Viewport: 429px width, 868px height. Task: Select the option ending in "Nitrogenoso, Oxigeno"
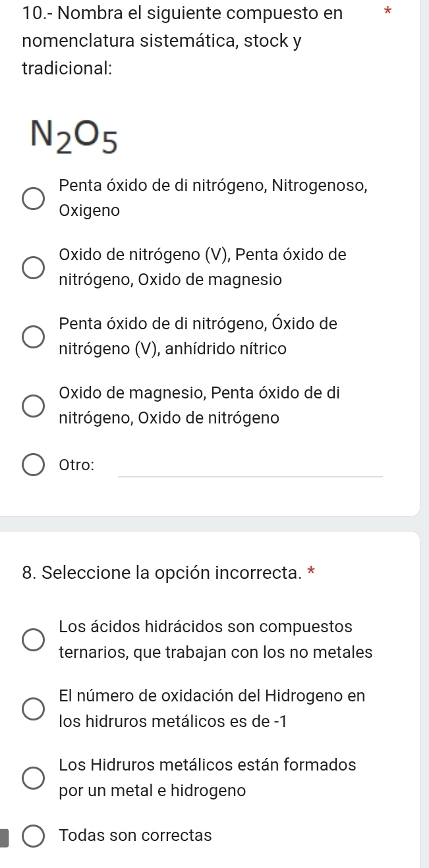(34, 198)
